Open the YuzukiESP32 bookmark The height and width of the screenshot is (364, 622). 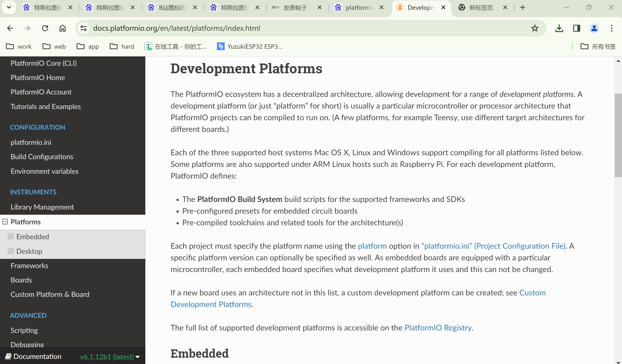[x=250, y=46]
